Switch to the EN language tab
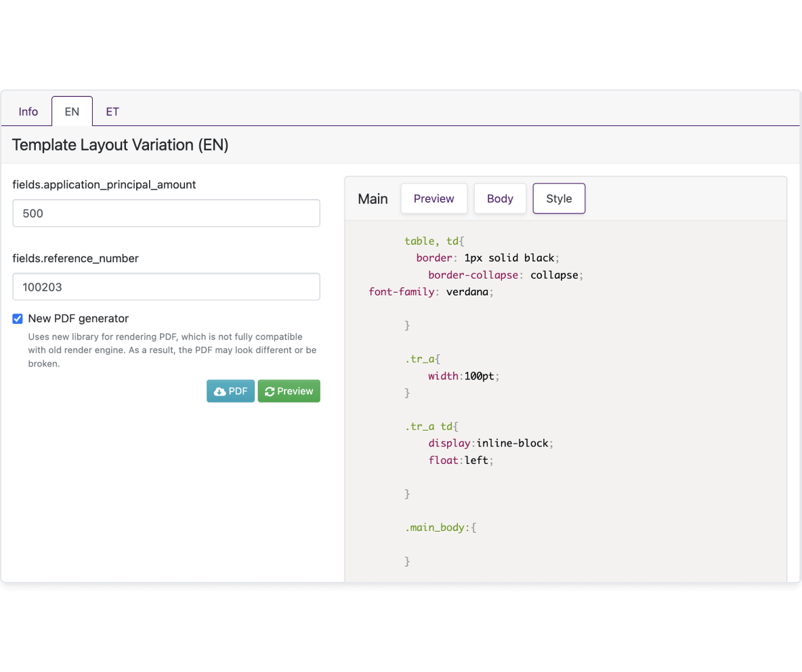 point(72,112)
